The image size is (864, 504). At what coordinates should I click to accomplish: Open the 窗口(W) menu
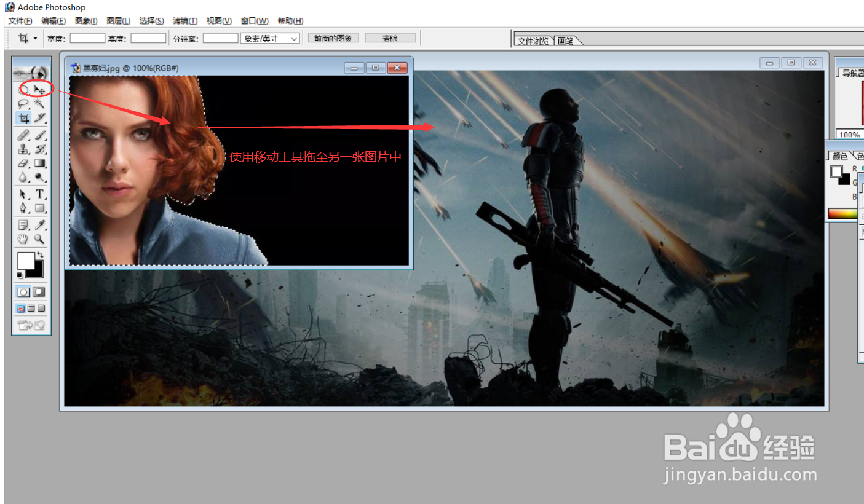[x=255, y=21]
